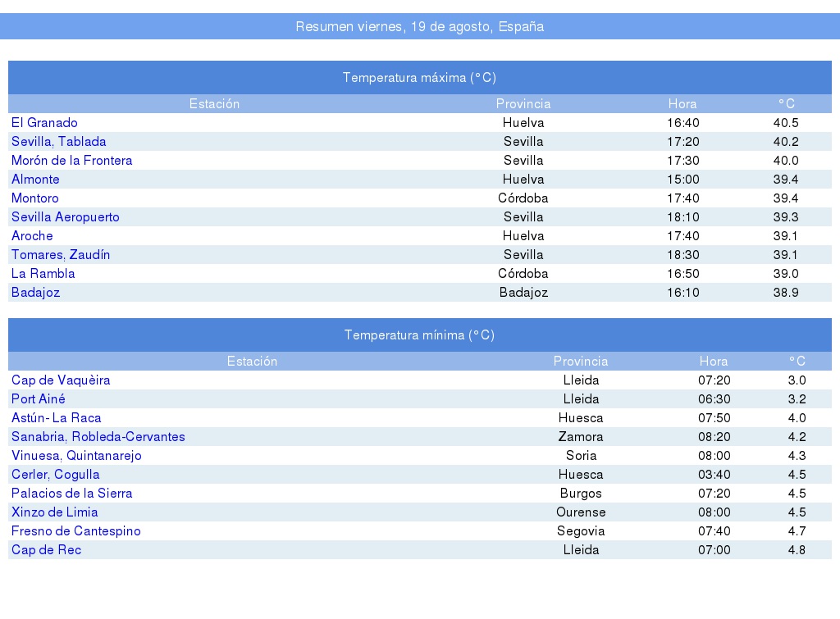840x619 pixels.
Task: Click the 16:40 time for El Granado
Action: click(683, 123)
